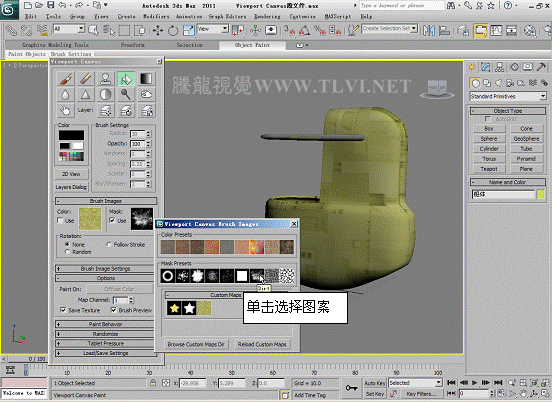Open the Standard Primitives dropdown
Screen dimensions: 552x402
coord(508,96)
